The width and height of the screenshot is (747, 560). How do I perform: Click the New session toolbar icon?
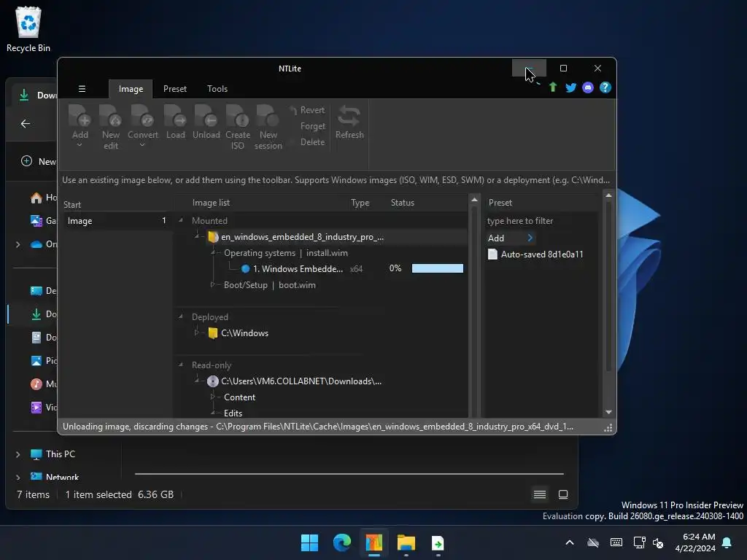click(x=268, y=117)
